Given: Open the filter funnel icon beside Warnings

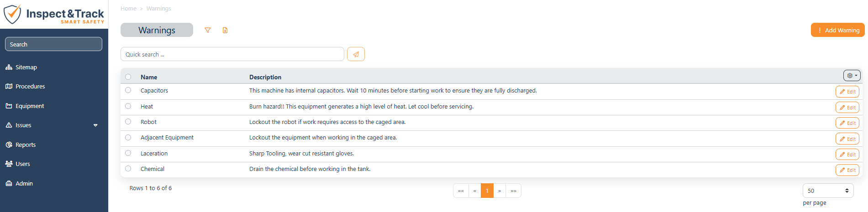Looking at the screenshot, I should point(208,30).
